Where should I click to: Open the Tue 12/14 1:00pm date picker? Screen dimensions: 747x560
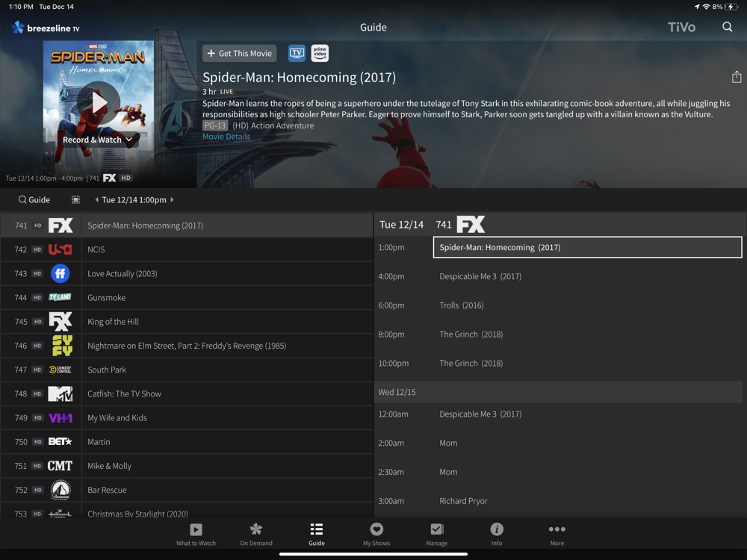click(x=134, y=199)
